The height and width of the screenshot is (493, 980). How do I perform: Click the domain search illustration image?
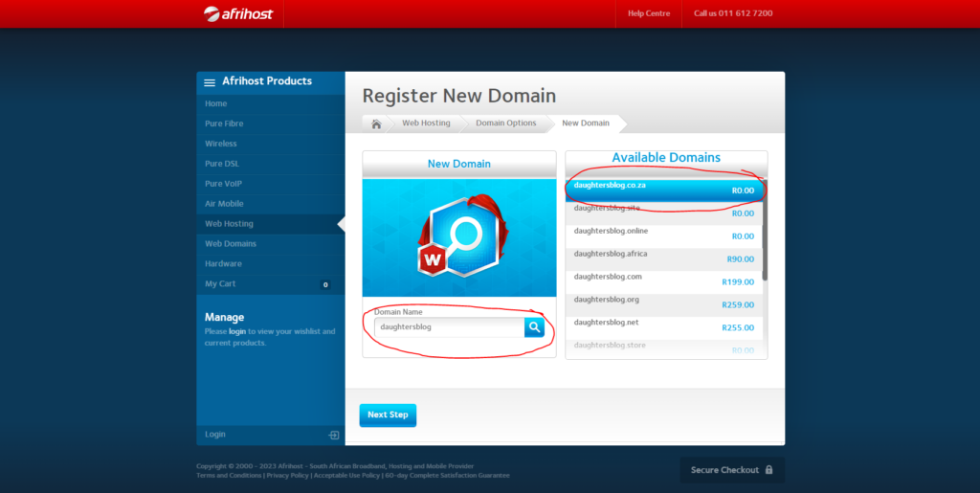(458, 237)
